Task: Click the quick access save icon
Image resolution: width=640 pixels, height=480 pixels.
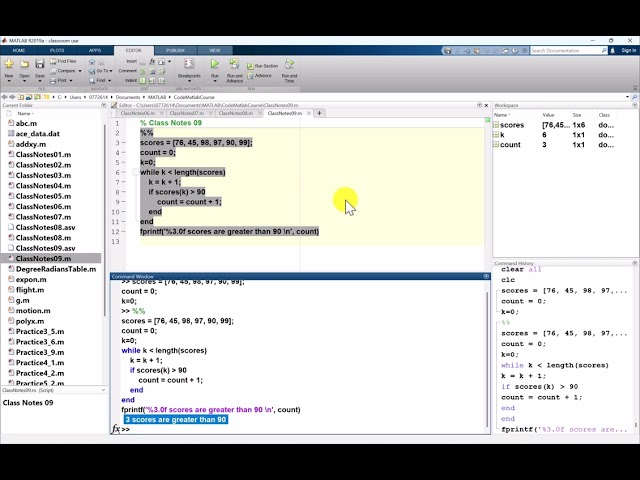Action: (x=448, y=51)
